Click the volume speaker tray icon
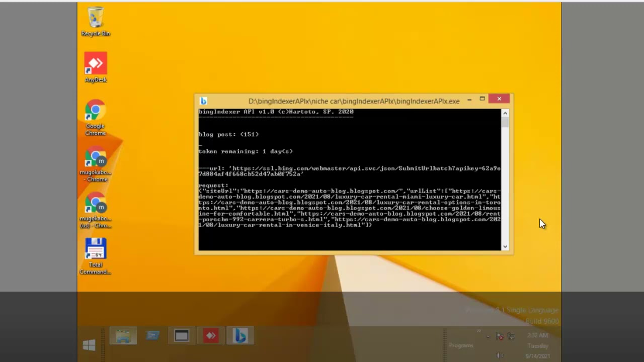The height and width of the screenshot is (362, 644). [500, 355]
